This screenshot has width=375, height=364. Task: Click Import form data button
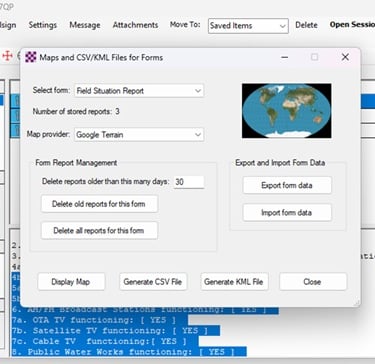point(287,213)
